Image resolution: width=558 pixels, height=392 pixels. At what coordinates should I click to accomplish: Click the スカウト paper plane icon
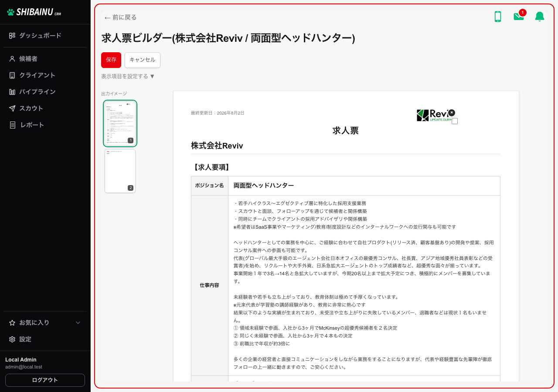pos(12,108)
